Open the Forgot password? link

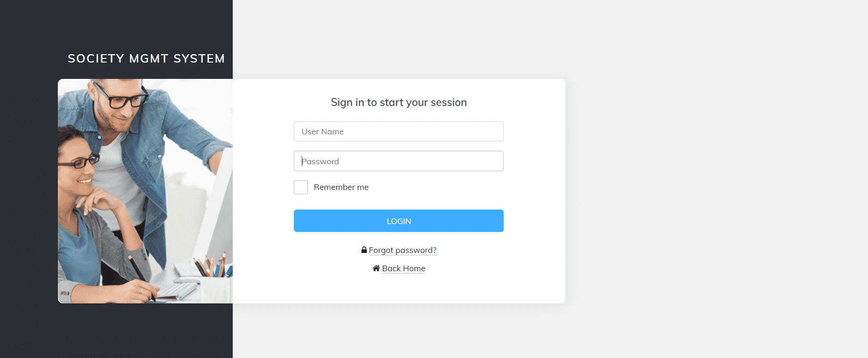(403, 250)
